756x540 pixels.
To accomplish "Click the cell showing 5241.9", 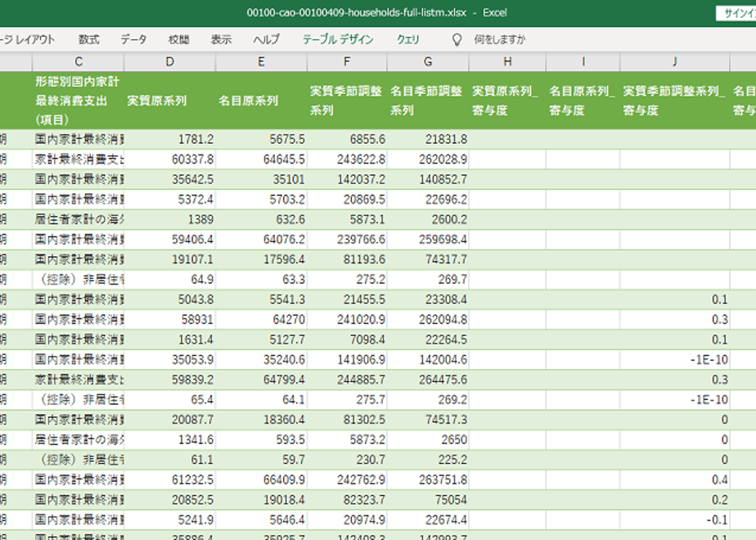I will [169, 520].
